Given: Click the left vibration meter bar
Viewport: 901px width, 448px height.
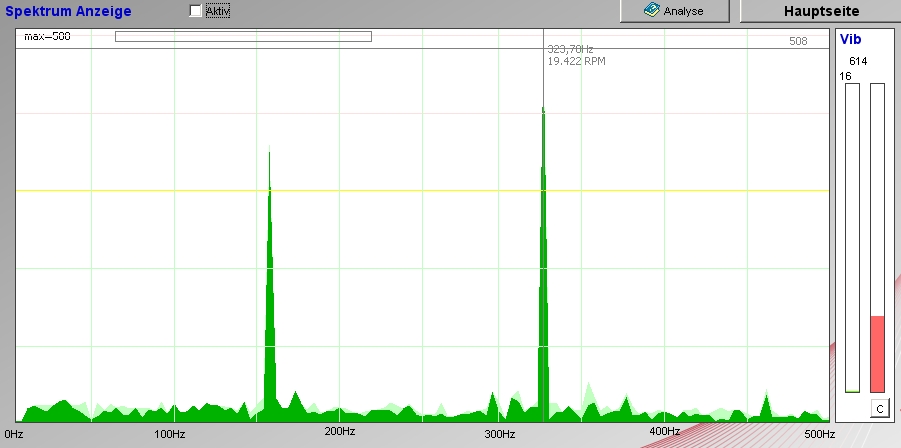Looking at the screenshot, I should click(852, 238).
